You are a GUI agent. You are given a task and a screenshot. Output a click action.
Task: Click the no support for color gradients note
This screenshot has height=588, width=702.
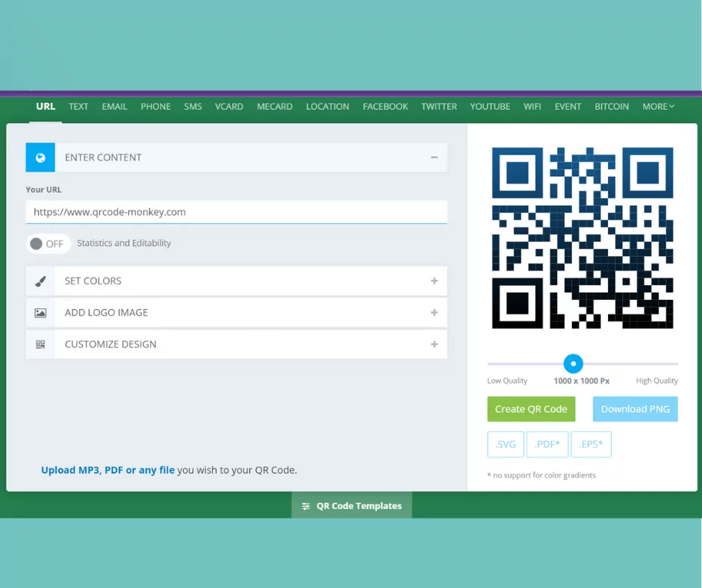[x=541, y=475]
